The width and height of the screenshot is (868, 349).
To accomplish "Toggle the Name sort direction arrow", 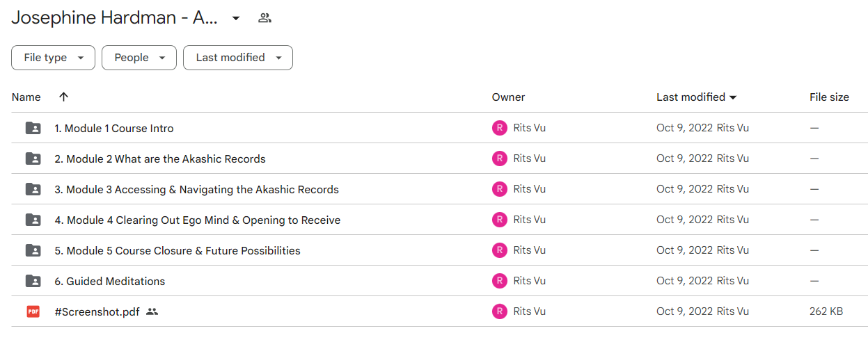I will [63, 97].
